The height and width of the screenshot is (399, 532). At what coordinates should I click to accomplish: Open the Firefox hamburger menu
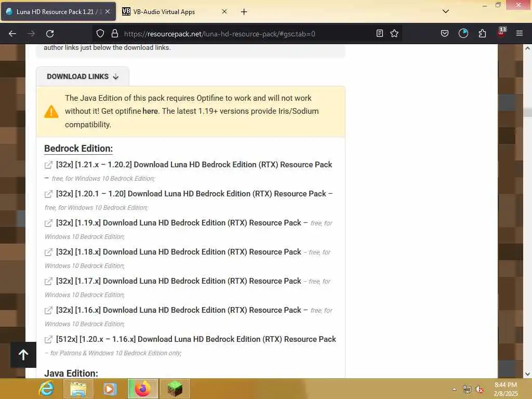[x=520, y=33]
